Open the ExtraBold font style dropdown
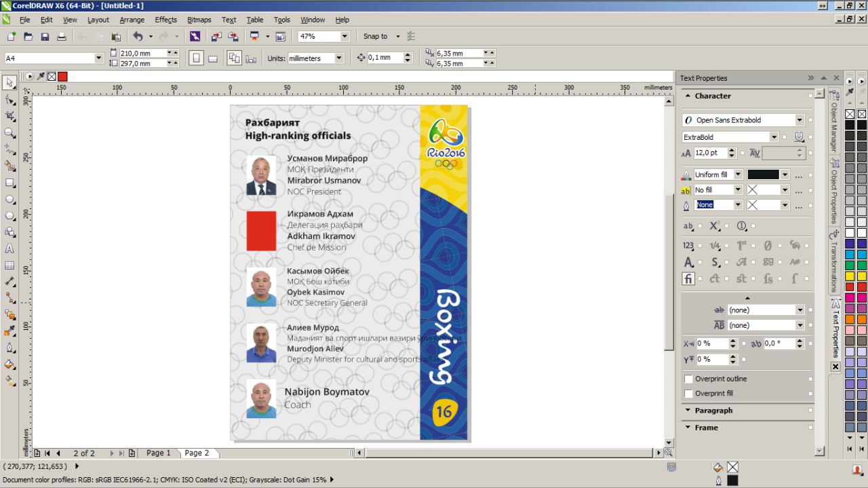This screenshot has width=868, height=488. click(x=774, y=137)
